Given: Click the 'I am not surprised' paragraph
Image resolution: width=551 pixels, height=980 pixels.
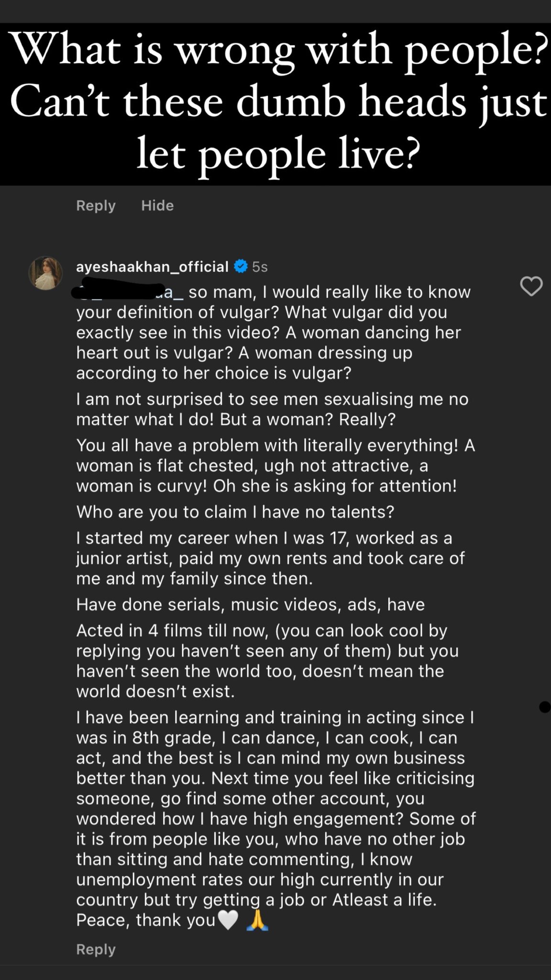Looking at the screenshot, I should [x=272, y=409].
